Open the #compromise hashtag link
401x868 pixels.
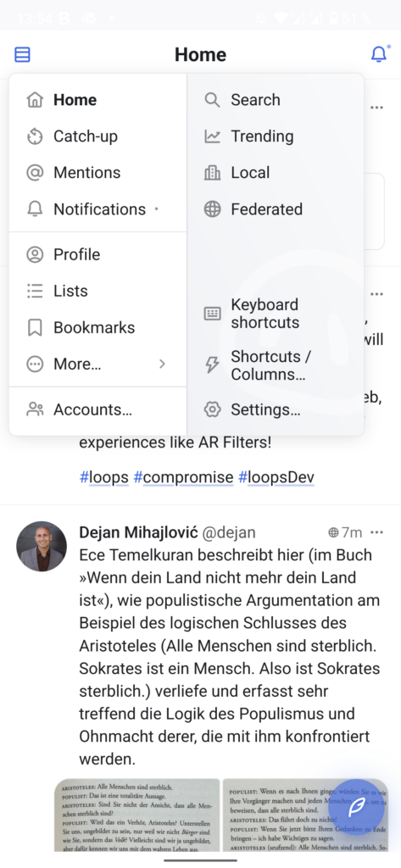pyautogui.click(x=183, y=477)
